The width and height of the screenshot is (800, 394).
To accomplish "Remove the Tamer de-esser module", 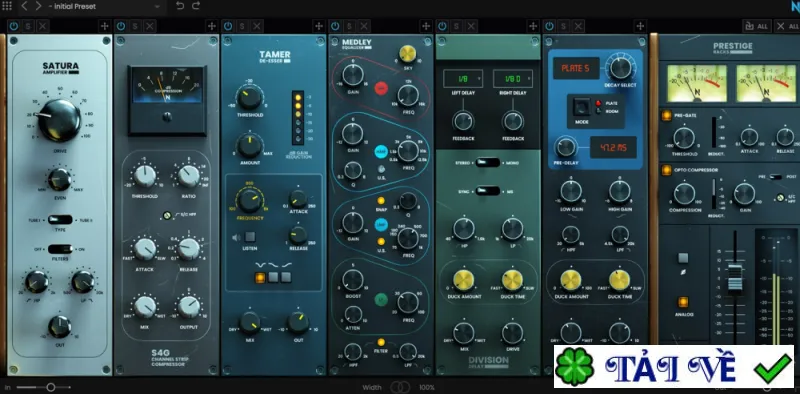I will coord(257,26).
